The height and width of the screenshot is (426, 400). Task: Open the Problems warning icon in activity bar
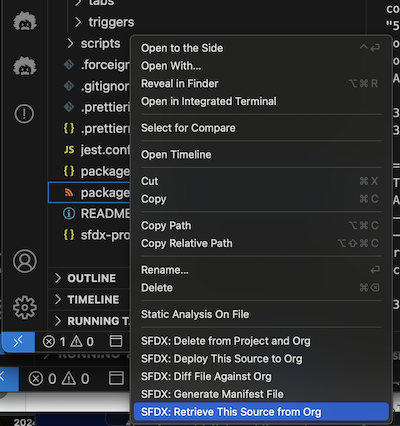click(24, 114)
